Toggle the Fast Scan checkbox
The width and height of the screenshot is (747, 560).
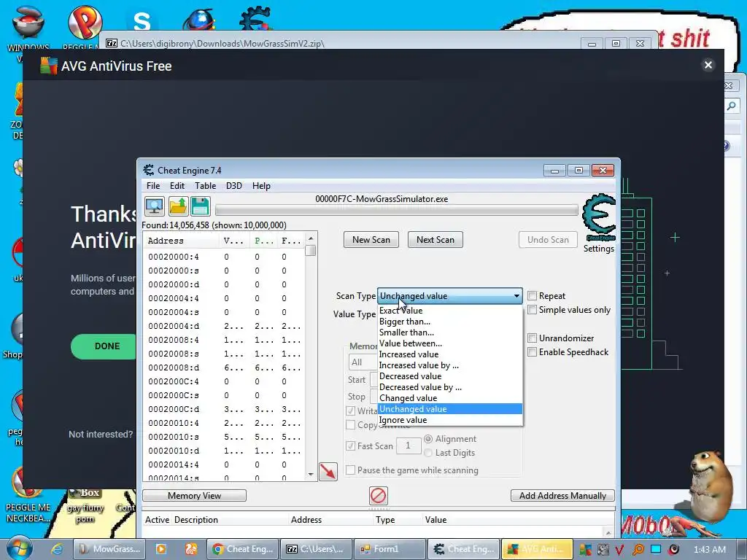[351, 446]
